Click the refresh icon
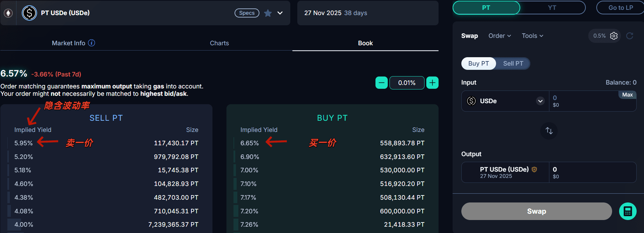This screenshot has height=233, width=644. 630,36
